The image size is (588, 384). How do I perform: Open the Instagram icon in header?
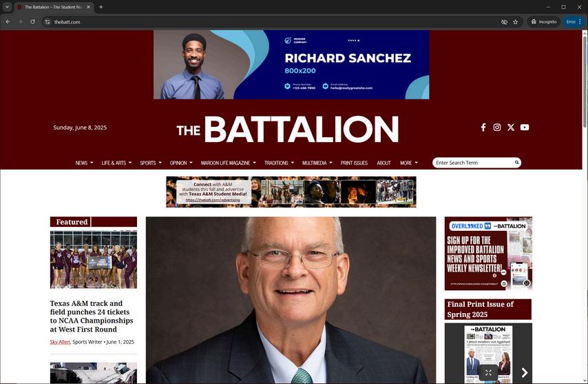point(497,128)
